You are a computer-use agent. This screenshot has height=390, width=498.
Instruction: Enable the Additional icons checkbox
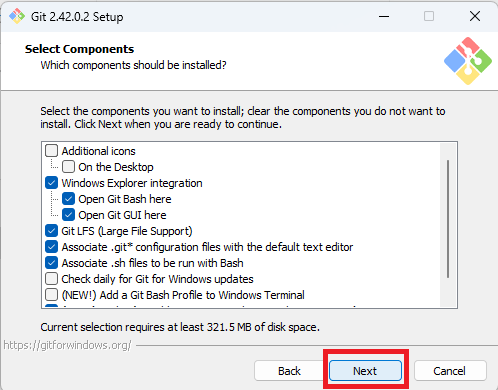click(51, 151)
